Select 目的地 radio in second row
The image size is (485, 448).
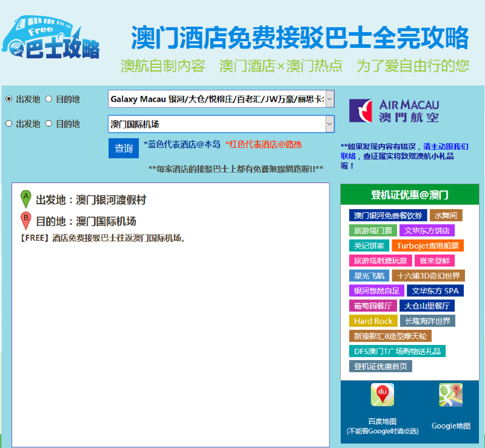coord(48,124)
